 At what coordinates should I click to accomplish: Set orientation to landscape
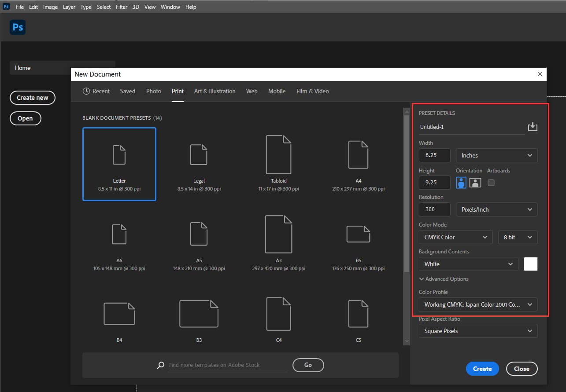pos(475,183)
